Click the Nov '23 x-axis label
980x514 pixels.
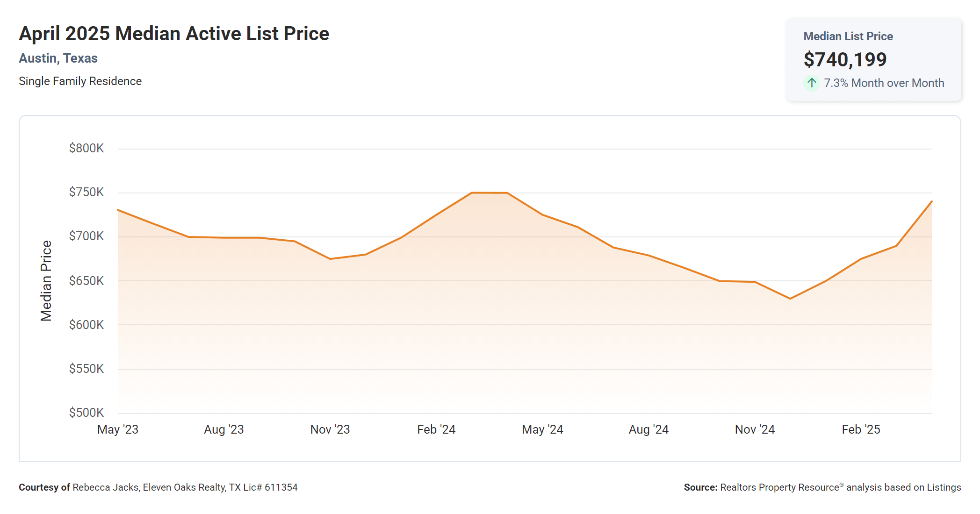tap(330, 429)
